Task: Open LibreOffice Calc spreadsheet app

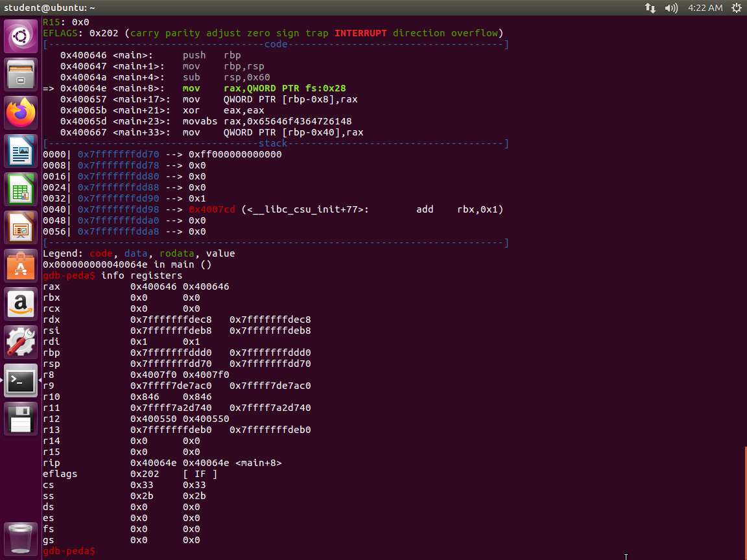Action: coord(21,190)
